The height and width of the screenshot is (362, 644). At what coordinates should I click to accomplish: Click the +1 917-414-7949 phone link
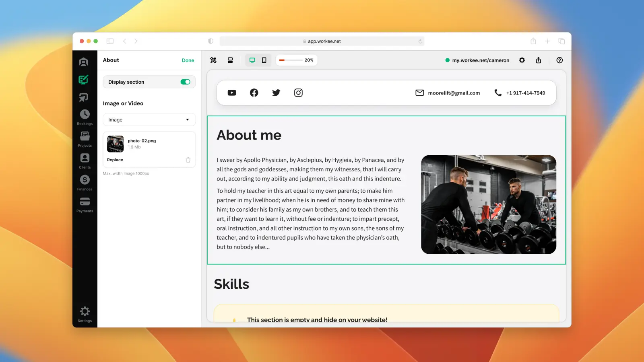[x=520, y=93]
